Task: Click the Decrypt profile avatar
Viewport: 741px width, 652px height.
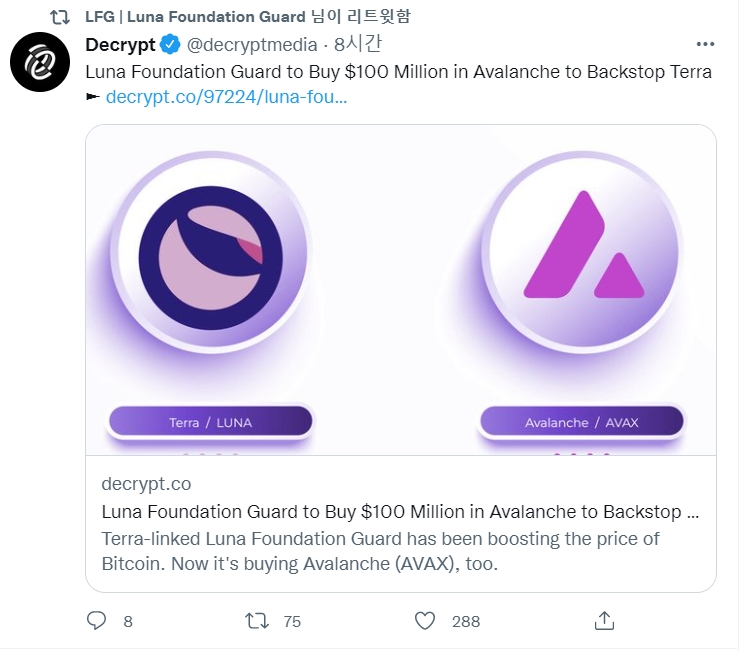Action: point(38,62)
